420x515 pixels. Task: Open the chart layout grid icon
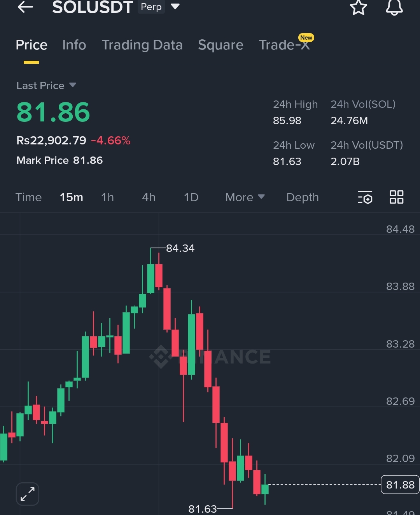397,197
